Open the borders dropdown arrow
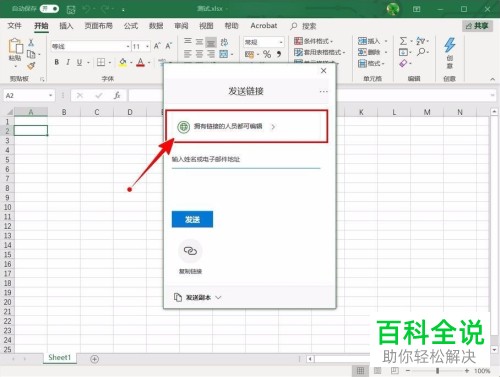 (x=109, y=62)
